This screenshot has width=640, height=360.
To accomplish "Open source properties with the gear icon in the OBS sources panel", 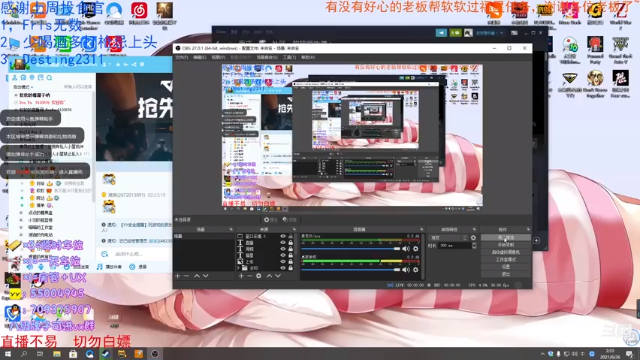I will point(259,276).
